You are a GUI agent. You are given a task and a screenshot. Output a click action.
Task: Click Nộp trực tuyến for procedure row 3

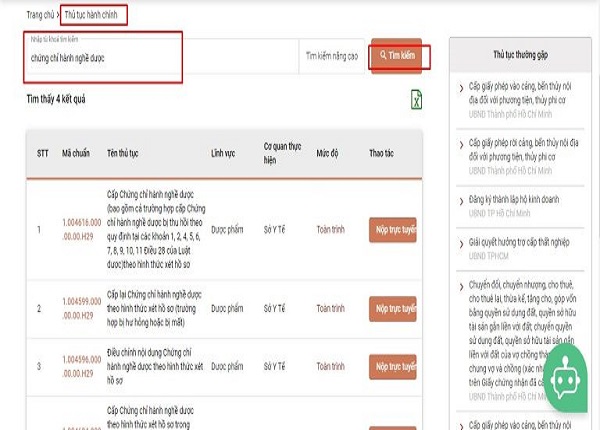click(x=393, y=366)
